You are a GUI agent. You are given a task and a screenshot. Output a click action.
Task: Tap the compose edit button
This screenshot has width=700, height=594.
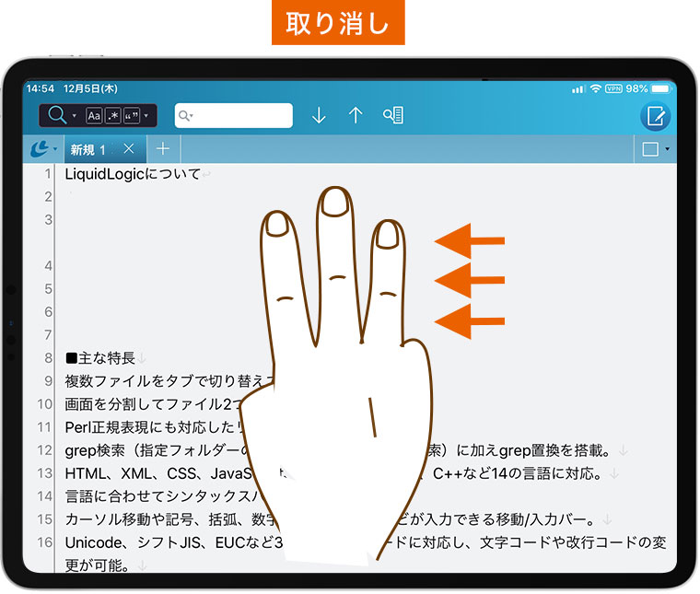[655, 116]
